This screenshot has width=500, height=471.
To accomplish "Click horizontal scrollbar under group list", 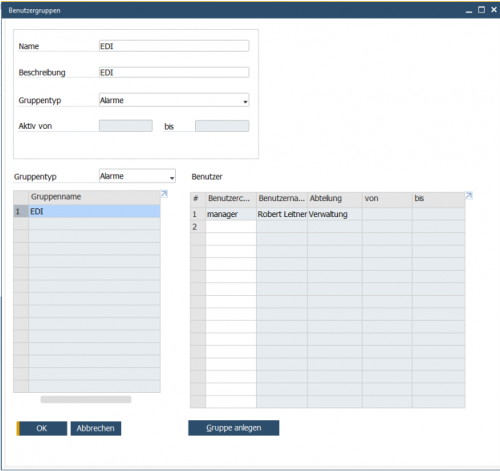I will (86, 399).
